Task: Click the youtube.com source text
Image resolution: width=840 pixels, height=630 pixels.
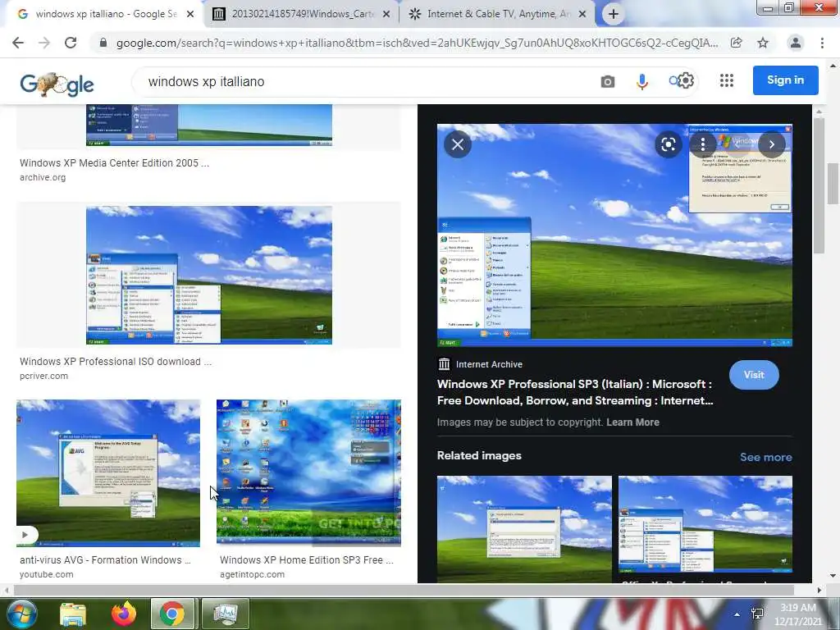Action: tap(47, 574)
